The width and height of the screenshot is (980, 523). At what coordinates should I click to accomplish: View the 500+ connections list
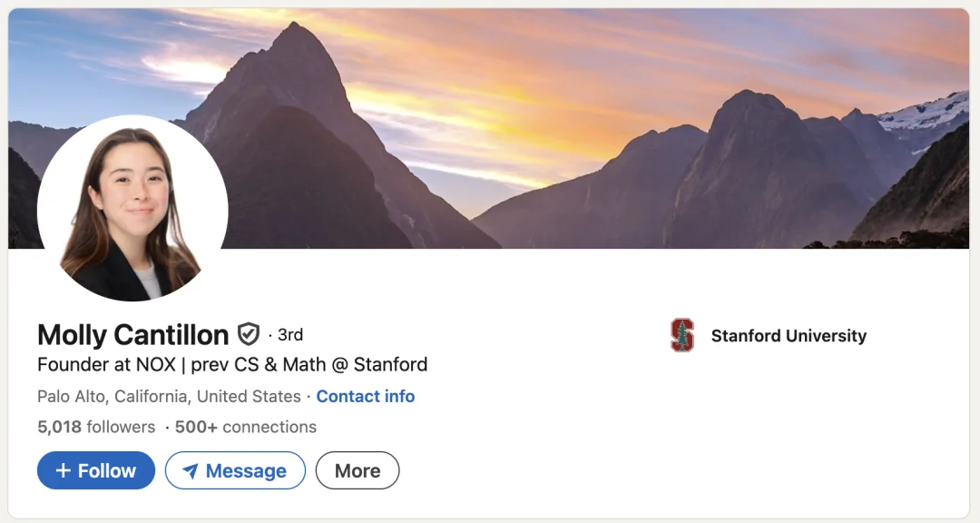pyautogui.click(x=245, y=427)
